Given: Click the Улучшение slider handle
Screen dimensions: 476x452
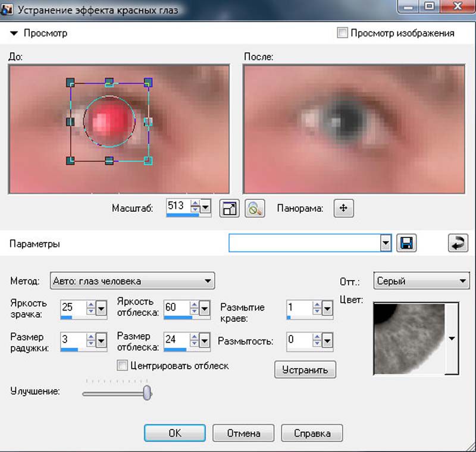Looking at the screenshot, I should 147,393.
